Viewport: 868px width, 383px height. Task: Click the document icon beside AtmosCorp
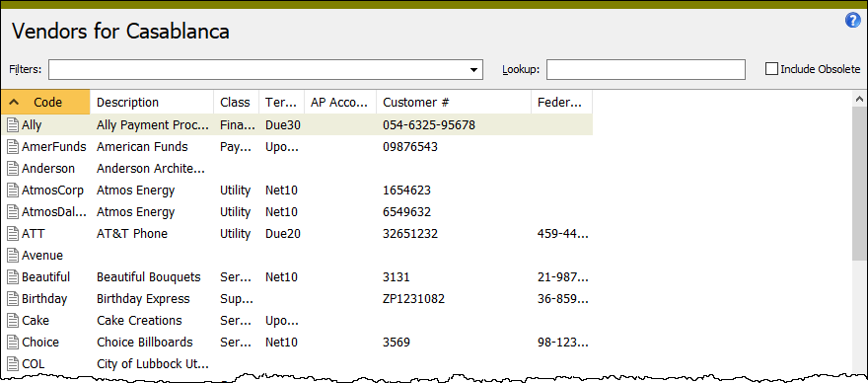coord(13,191)
